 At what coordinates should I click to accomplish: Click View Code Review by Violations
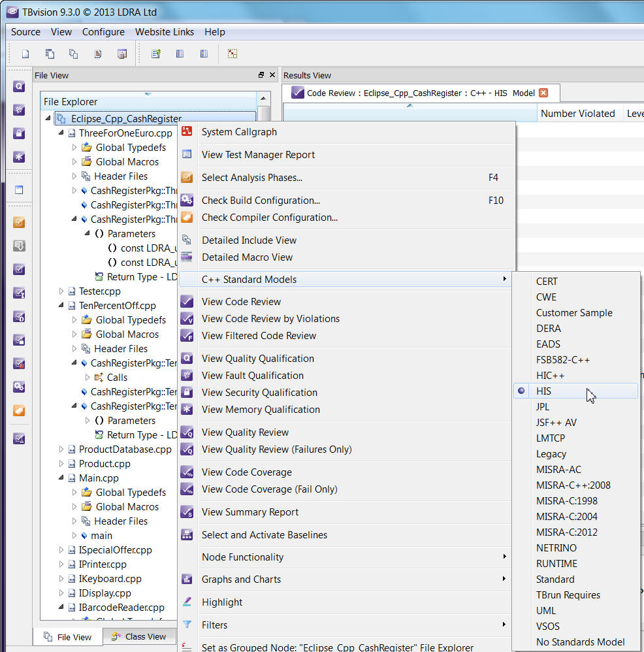point(270,319)
